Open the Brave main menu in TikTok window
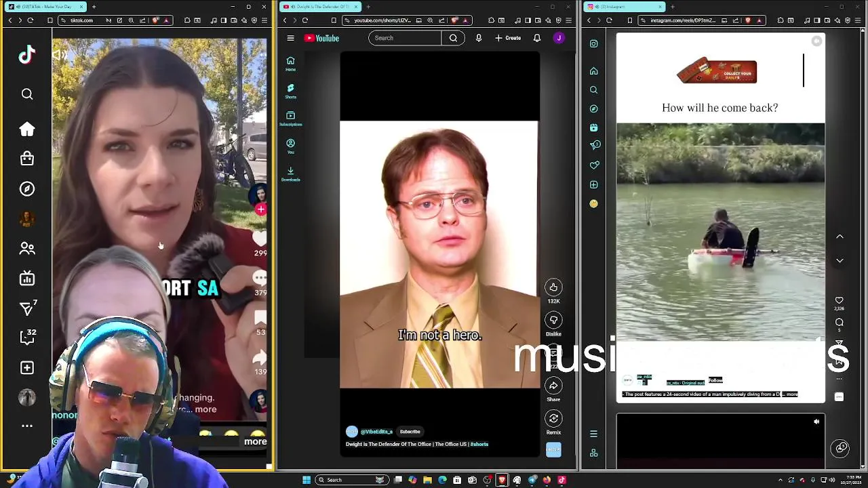 click(264, 20)
